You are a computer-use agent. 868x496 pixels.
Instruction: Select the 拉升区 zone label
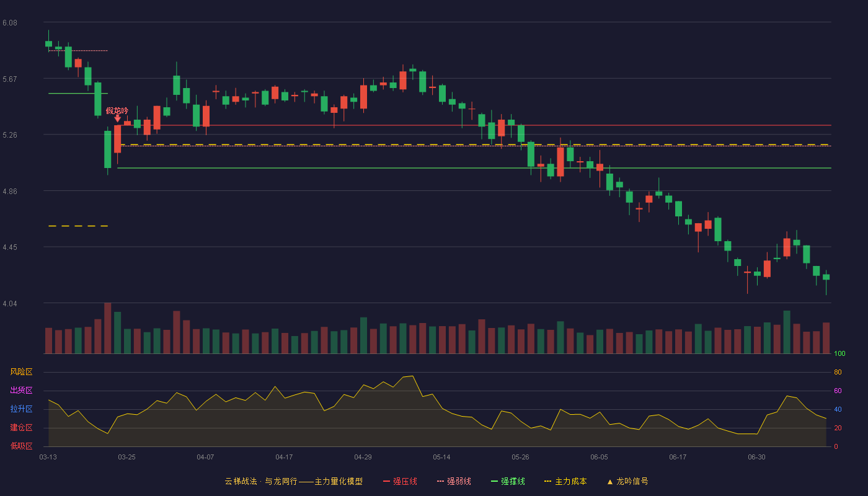21,409
